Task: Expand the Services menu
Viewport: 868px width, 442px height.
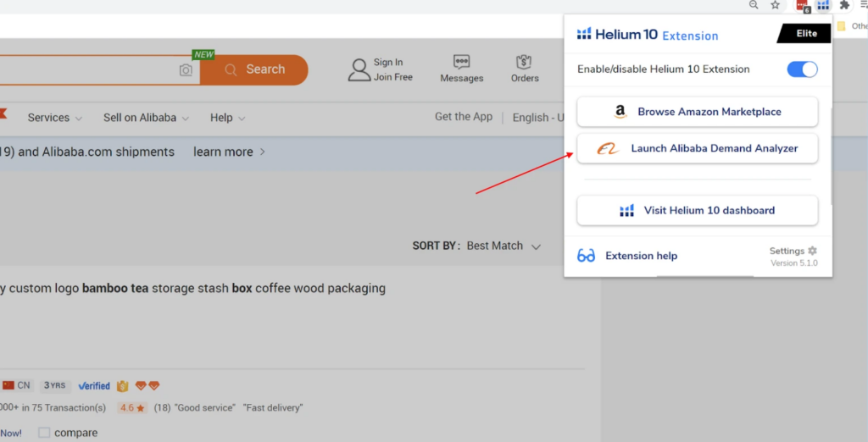Action: tap(55, 118)
